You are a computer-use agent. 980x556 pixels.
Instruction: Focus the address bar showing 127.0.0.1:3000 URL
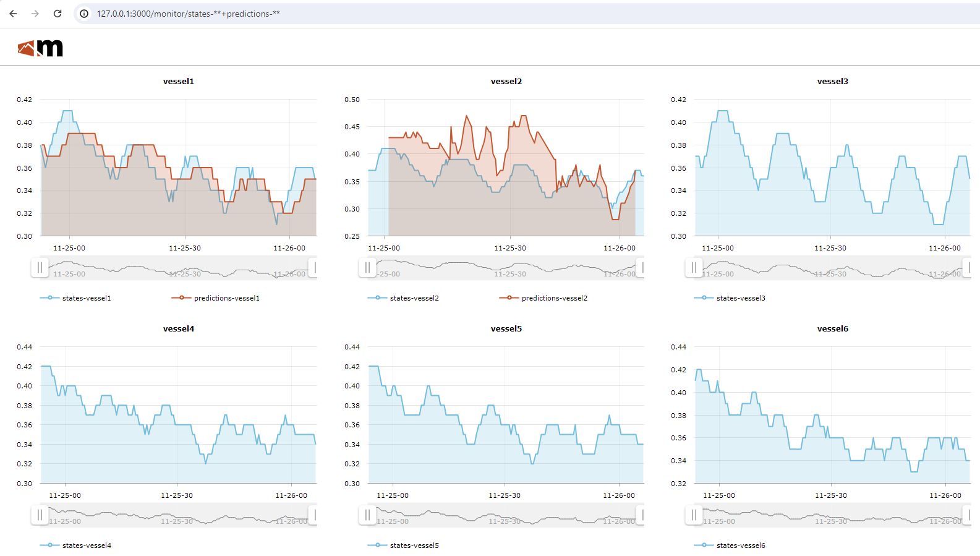click(526, 14)
